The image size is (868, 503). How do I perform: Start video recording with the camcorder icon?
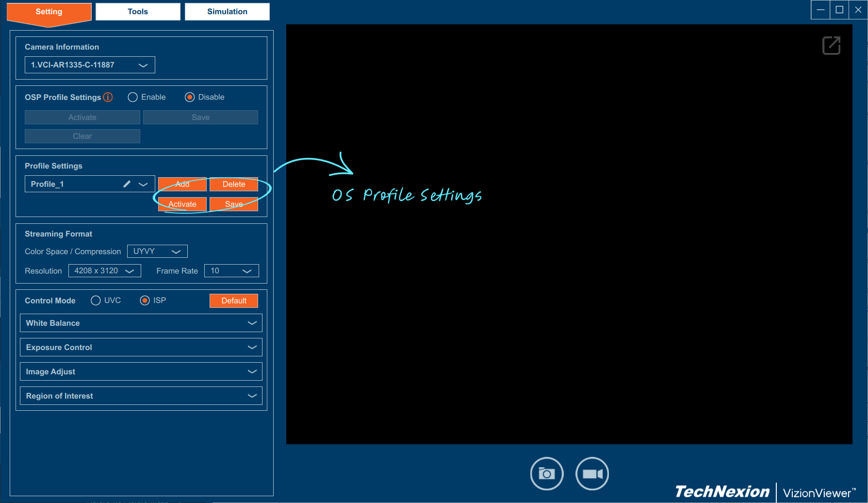592,473
